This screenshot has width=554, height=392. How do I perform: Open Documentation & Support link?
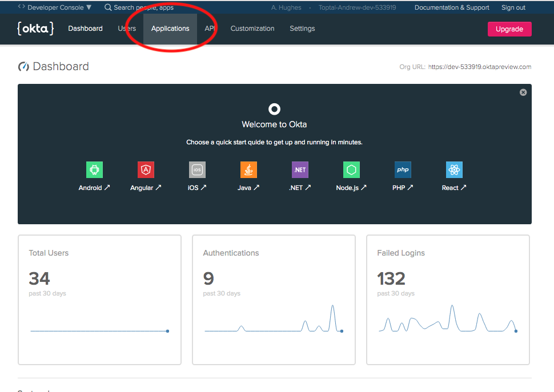point(452,7)
